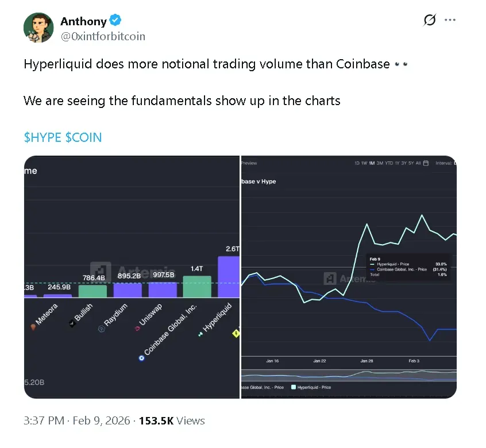Screen dimensions: 486x448
Task: Expand the Interval dropdown
Action: click(x=446, y=163)
